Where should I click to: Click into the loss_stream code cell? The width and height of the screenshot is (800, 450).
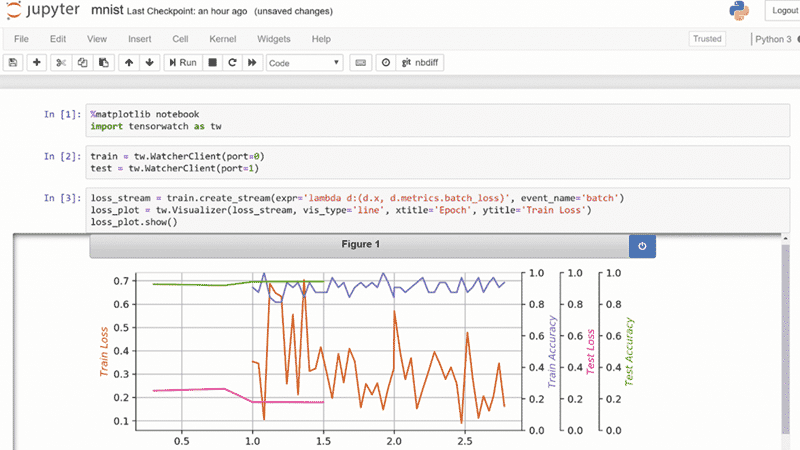point(438,210)
